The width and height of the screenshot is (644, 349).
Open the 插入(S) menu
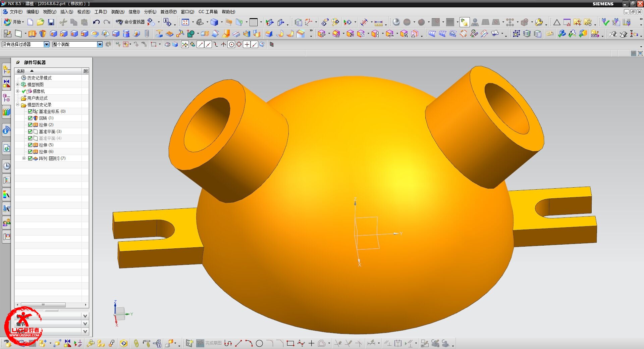66,12
